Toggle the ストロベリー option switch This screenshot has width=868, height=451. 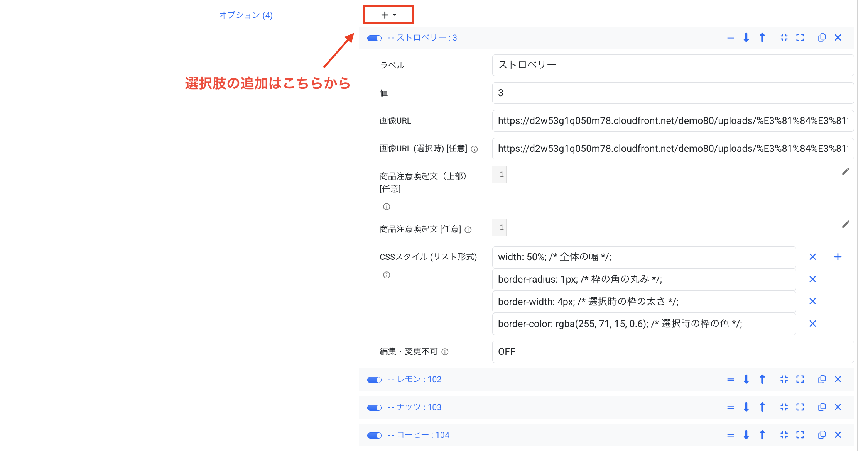pos(374,38)
